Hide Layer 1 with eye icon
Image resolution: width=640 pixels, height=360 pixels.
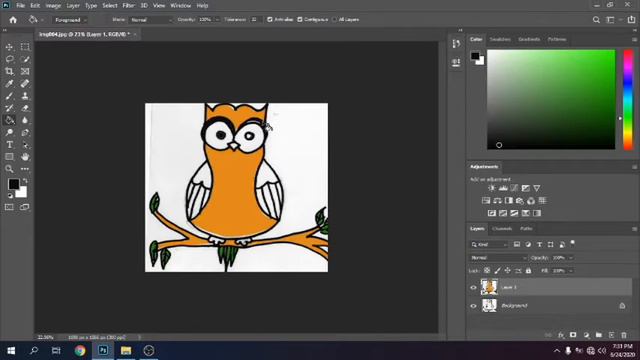473,287
